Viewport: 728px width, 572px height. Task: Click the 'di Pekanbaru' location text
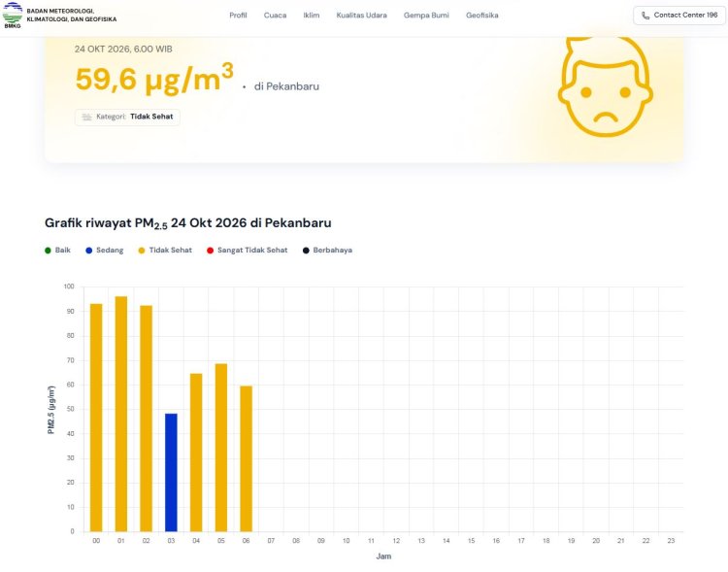pyautogui.click(x=286, y=86)
